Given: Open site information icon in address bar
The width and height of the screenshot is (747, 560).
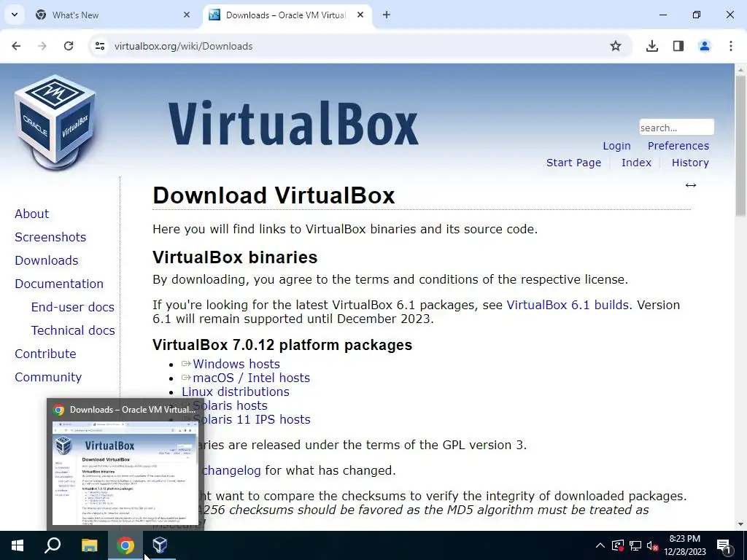Looking at the screenshot, I should (99, 46).
